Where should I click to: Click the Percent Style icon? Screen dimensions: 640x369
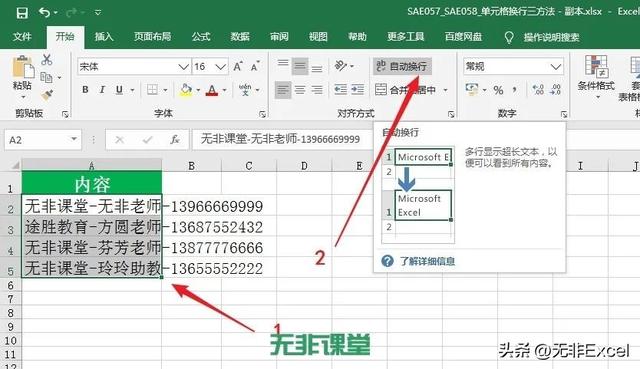point(498,90)
